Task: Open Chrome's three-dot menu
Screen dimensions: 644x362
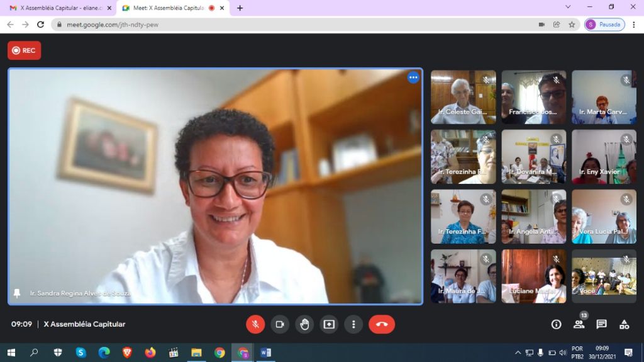Action: coord(633,25)
